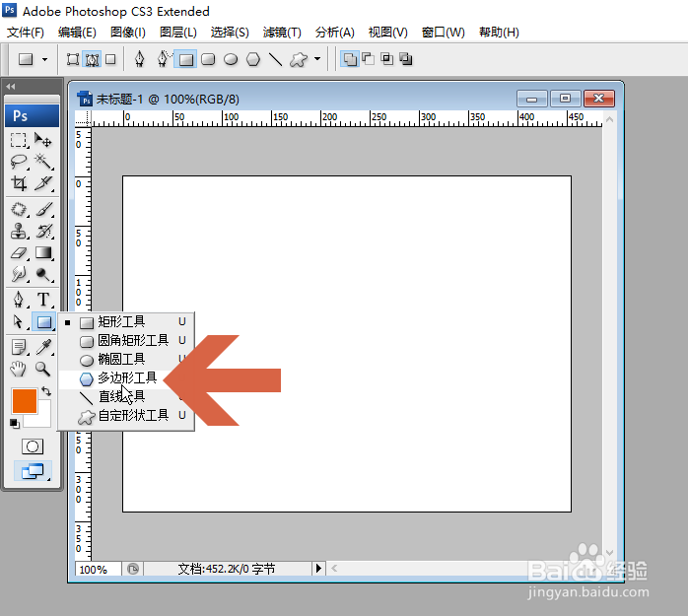
Task: Select the Pen tool in toolbox
Action: pos(19,300)
